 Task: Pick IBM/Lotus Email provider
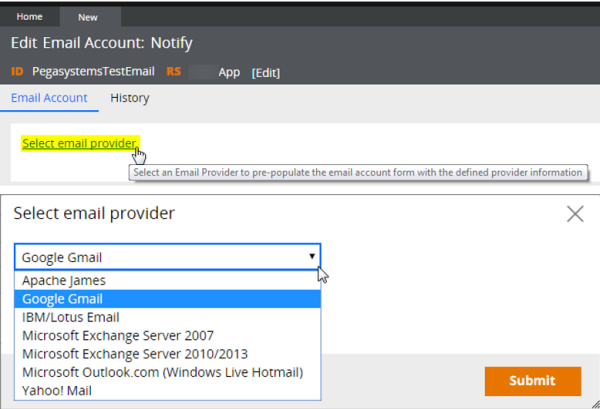[167, 317]
